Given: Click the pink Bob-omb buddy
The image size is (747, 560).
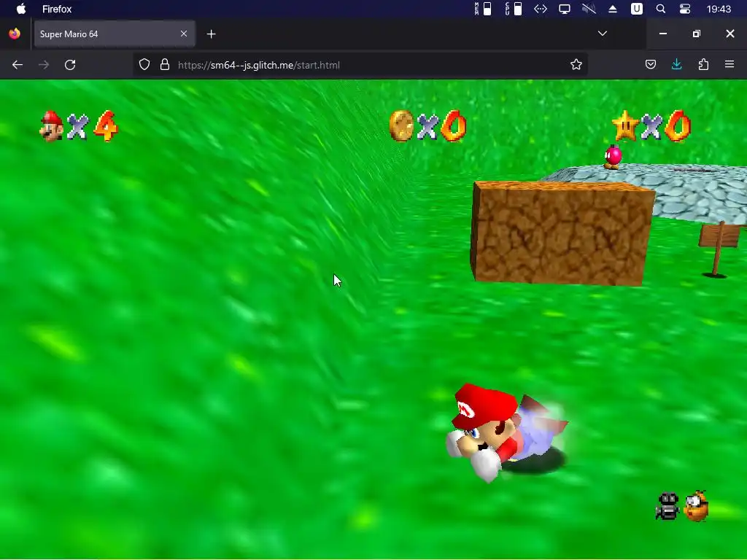Looking at the screenshot, I should coord(613,157).
